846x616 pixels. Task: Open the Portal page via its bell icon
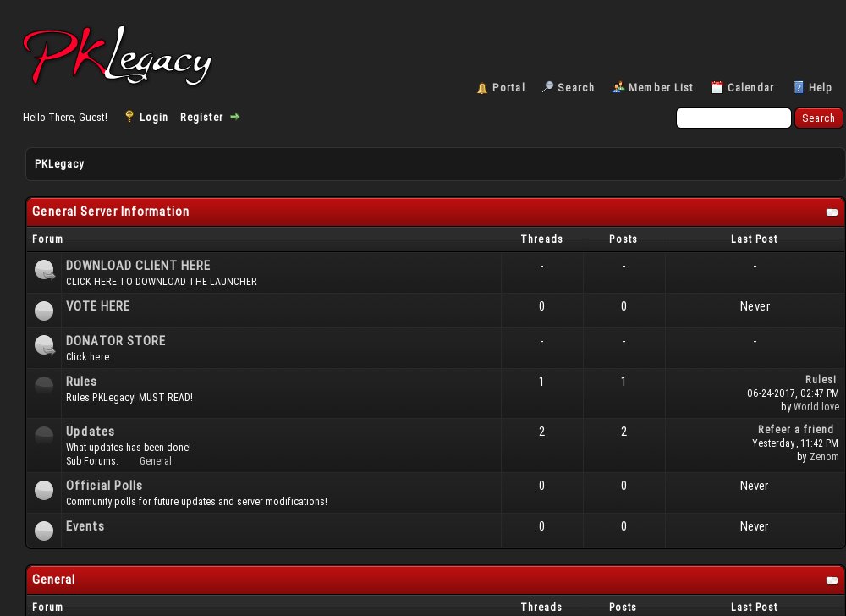tap(482, 87)
